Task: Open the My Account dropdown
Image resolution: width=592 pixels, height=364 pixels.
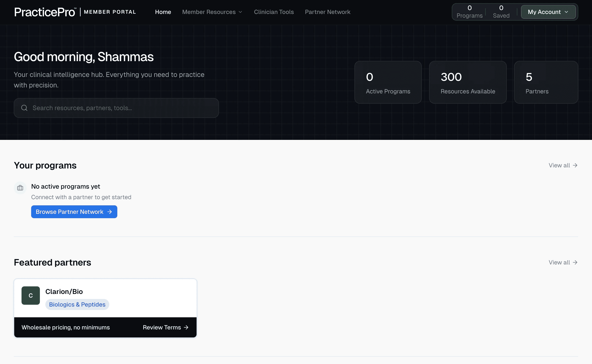Action: point(548,12)
